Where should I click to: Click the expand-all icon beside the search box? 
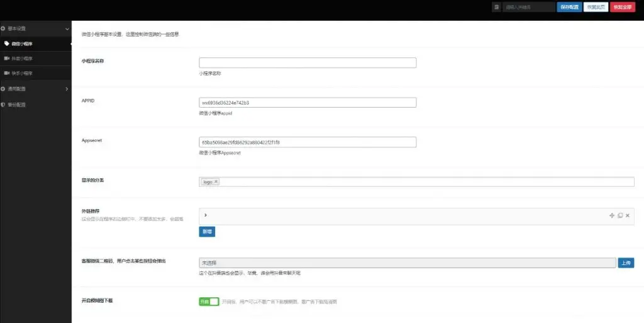(x=497, y=7)
